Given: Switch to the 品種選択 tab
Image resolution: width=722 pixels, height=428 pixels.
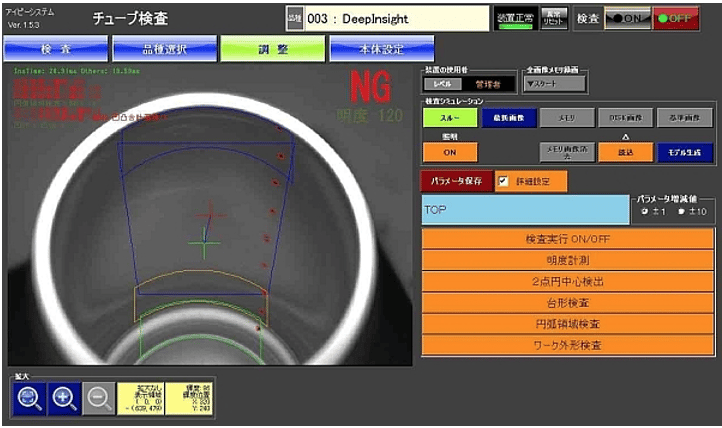Looking at the screenshot, I should (x=164, y=49).
